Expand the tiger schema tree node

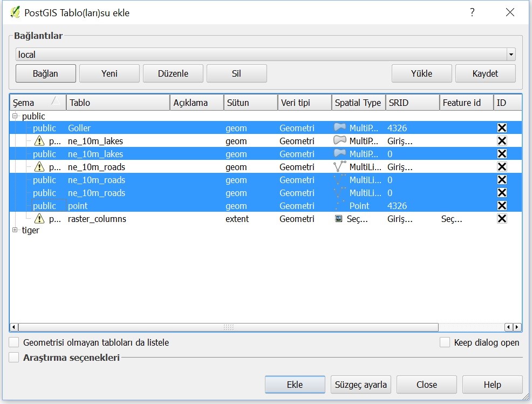15,230
